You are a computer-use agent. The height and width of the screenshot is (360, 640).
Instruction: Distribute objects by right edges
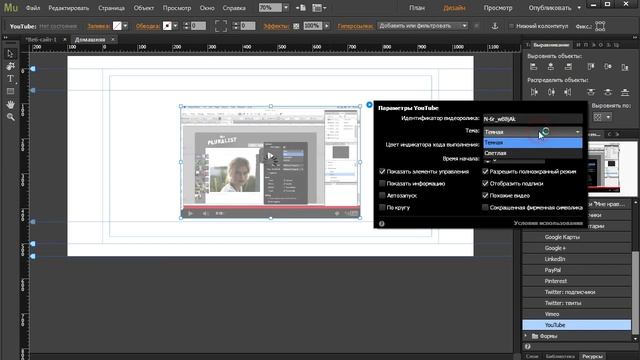click(x=568, y=92)
